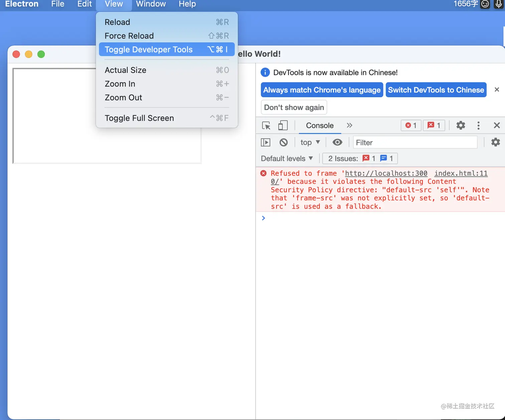The image size is (505, 420).
Task: Open the File menu in menu bar
Action: click(58, 4)
